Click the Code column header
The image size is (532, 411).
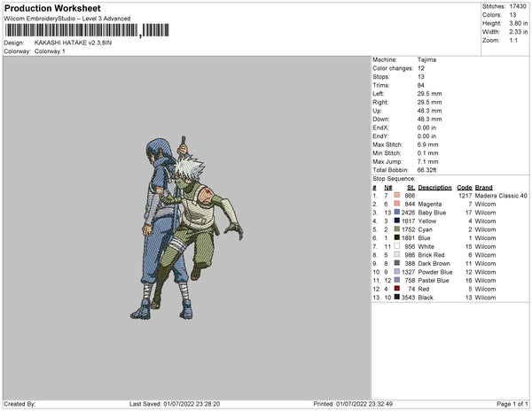(x=465, y=187)
